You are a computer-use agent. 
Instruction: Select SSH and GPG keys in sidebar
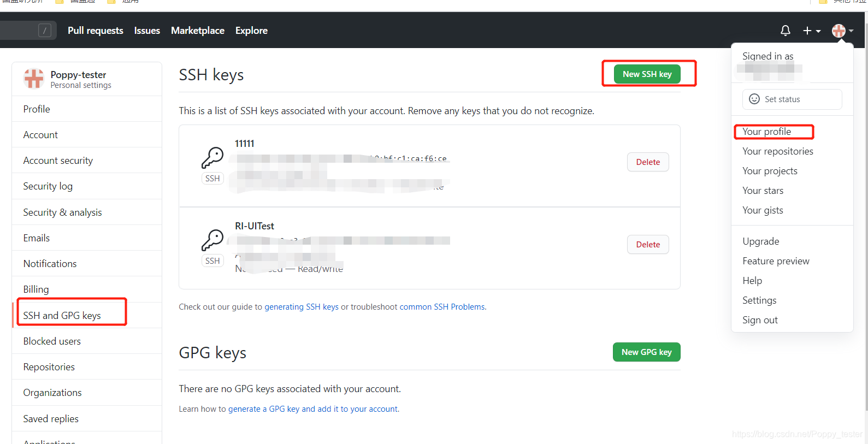tap(87, 316)
